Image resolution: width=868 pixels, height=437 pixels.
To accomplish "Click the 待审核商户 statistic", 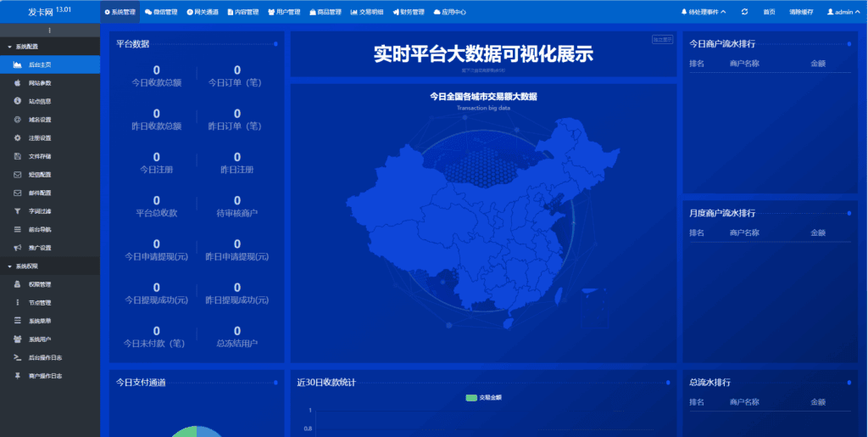I will 237,206.
